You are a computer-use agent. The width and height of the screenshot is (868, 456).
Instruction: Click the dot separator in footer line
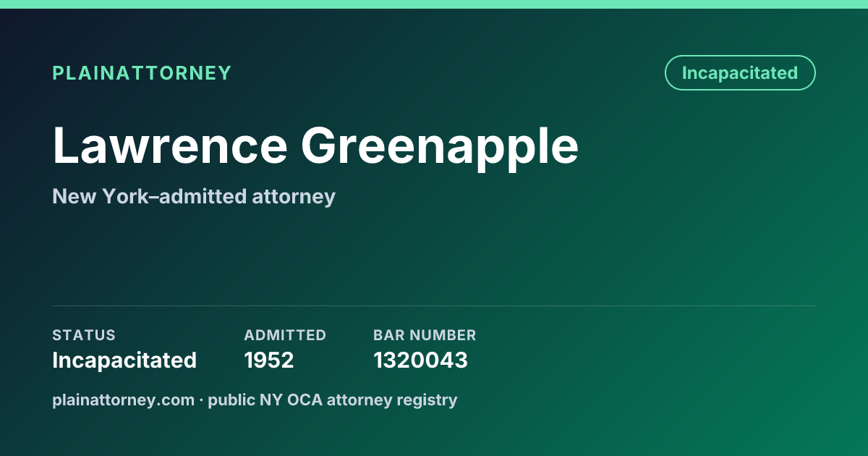pyautogui.click(x=201, y=400)
